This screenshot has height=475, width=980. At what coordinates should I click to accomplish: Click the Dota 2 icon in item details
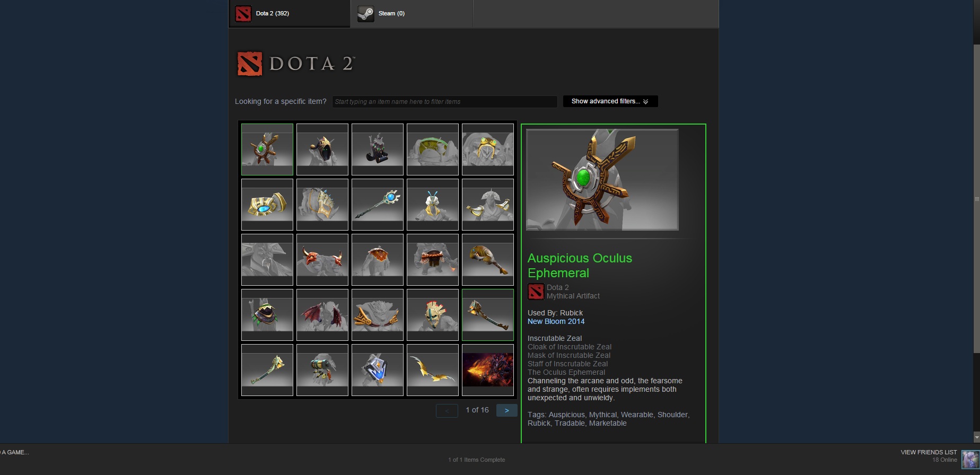[536, 292]
